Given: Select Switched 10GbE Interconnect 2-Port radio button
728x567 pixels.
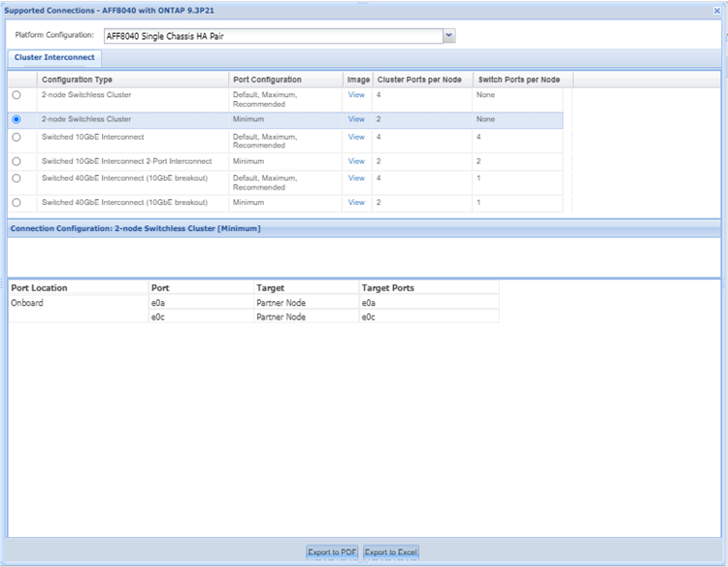Looking at the screenshot, I should [17, 161].
